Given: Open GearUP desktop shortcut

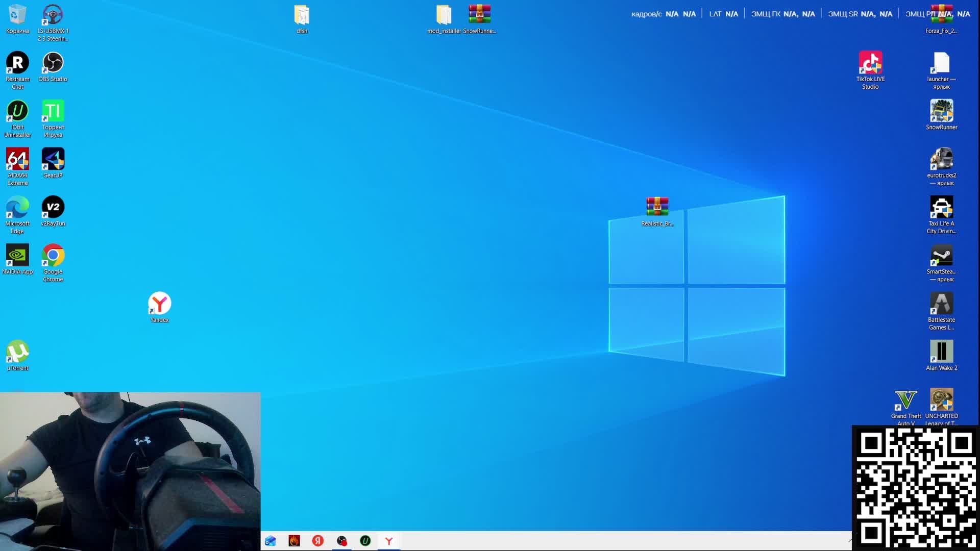Looking at the screenshot, I should coord(53,160).
